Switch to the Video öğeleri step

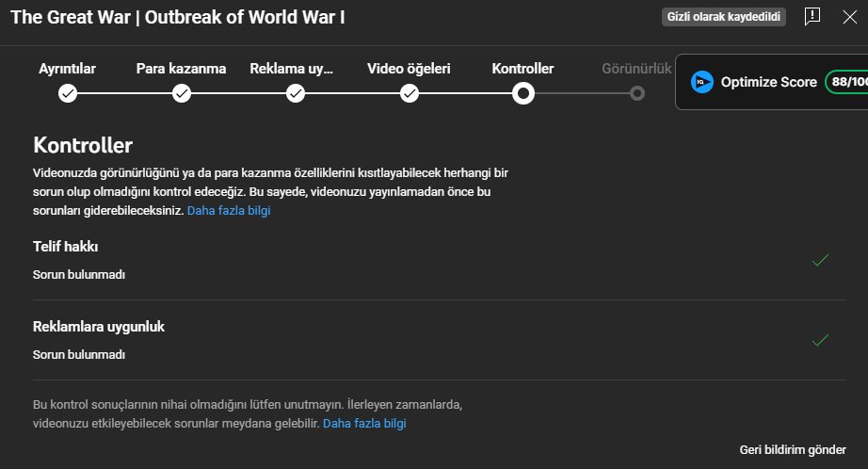coord(409,69)
